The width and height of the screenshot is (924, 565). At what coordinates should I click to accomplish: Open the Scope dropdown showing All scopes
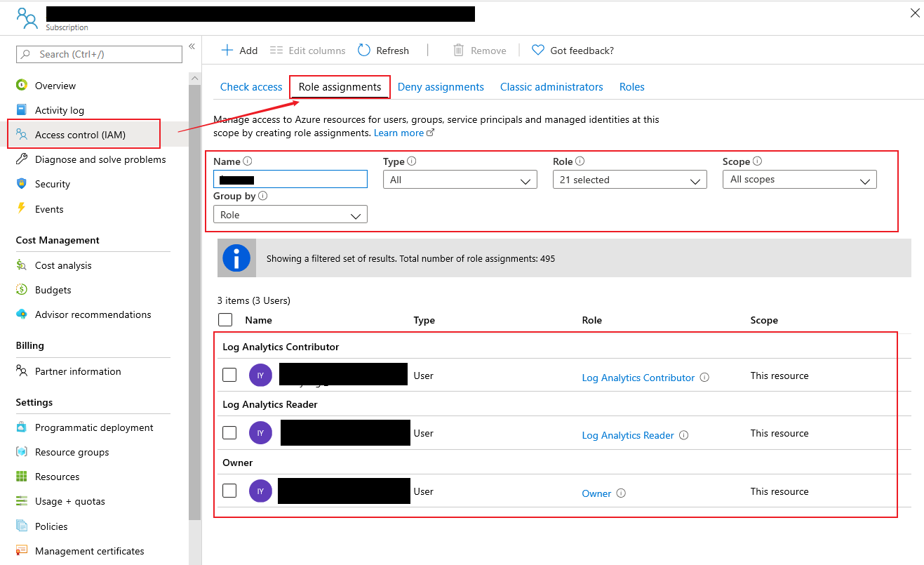coord(800,180)
